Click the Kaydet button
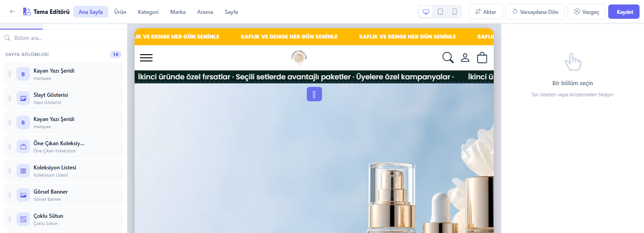644x233 pixels. 625,12
